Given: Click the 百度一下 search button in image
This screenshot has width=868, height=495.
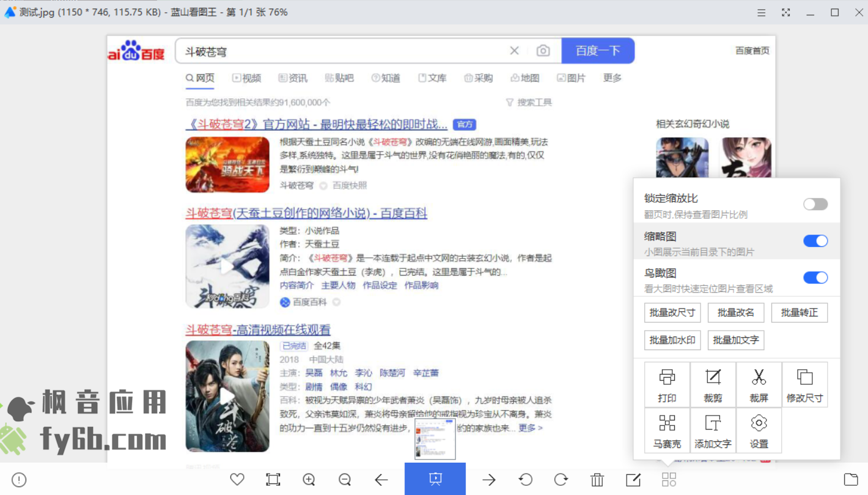Looking at the screenshot, I should tap(598, 51).
